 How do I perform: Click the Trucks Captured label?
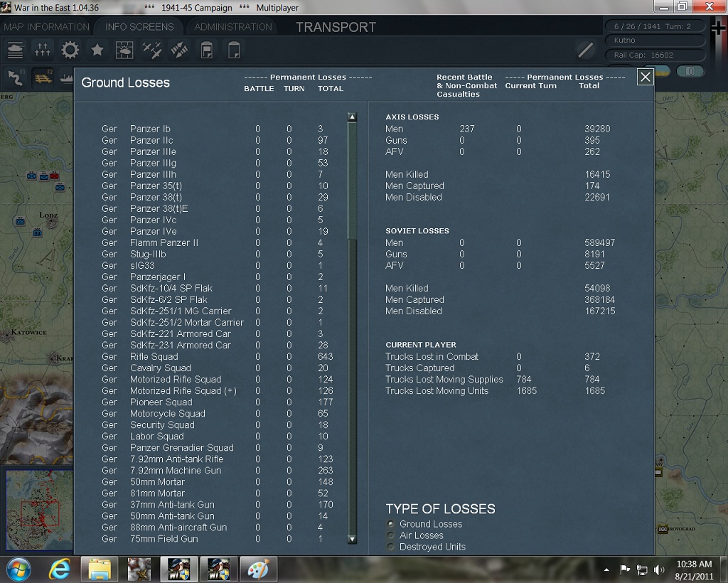(x=419, y=368)
